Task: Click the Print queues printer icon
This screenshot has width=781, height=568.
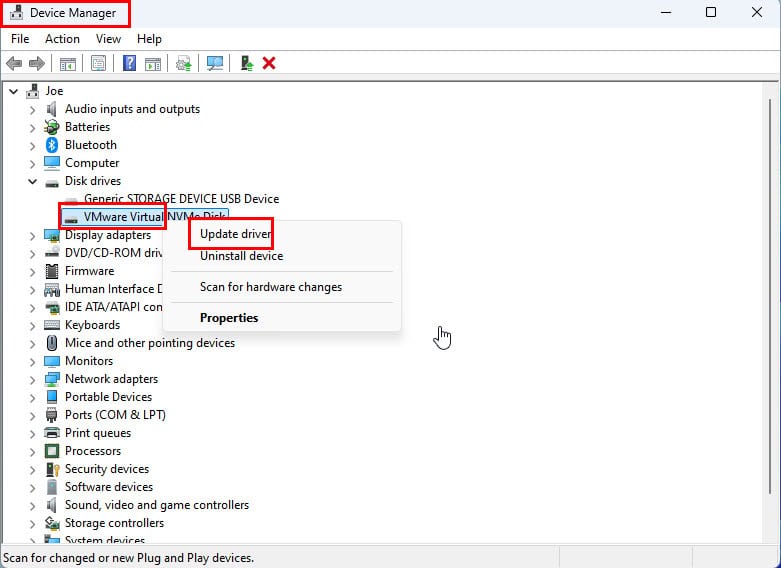Action: click(x=52, y=433)
